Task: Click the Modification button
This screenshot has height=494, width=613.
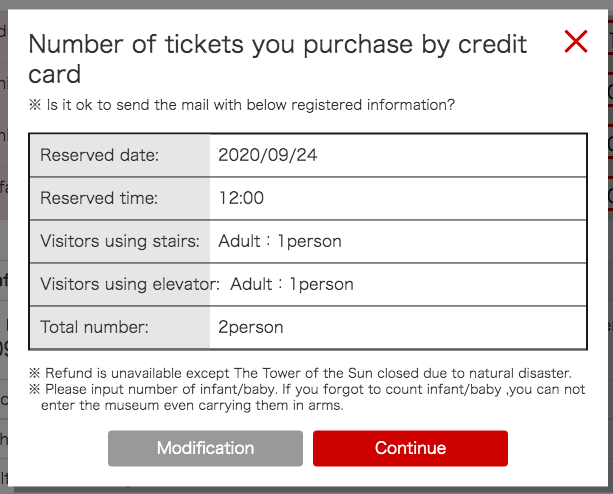Action: point(205,448)
